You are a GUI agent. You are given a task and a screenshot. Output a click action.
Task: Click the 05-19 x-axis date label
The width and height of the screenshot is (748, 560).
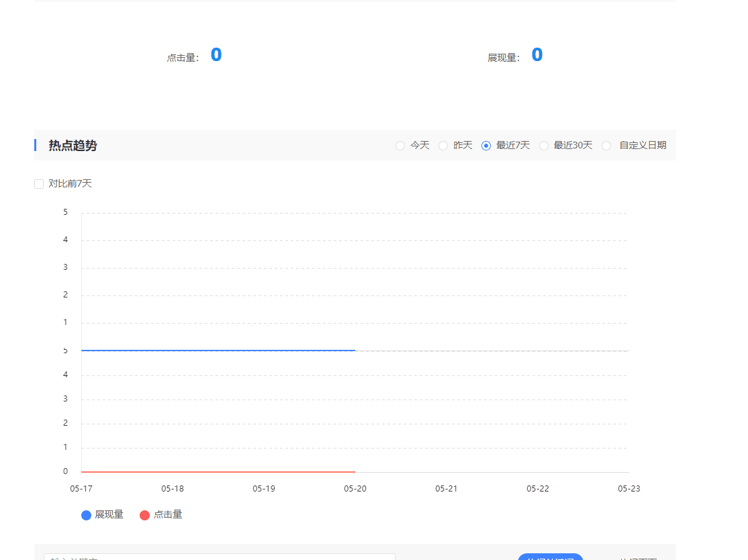[264, 488]
